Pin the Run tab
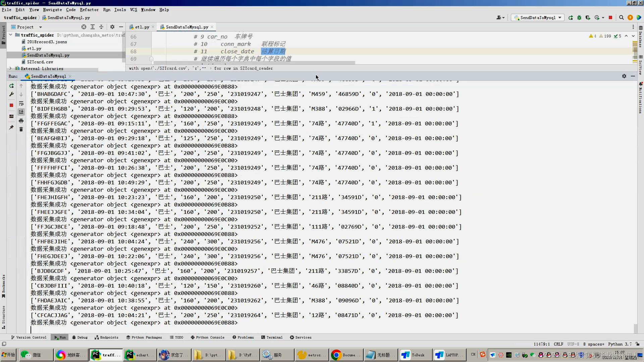This screenshot has width=644, height=362. [11, 127]
